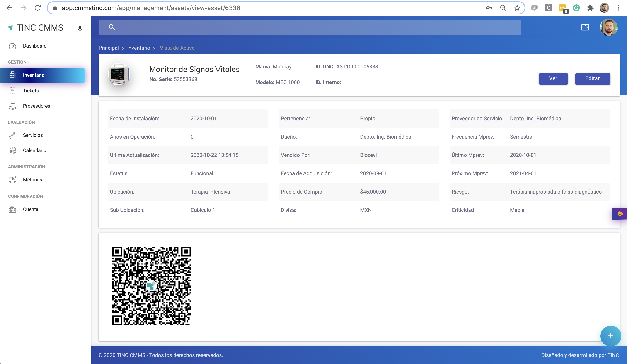The image size is (627, 364).
Task: Bookmark page with star icon
Action: click(517, 8)
